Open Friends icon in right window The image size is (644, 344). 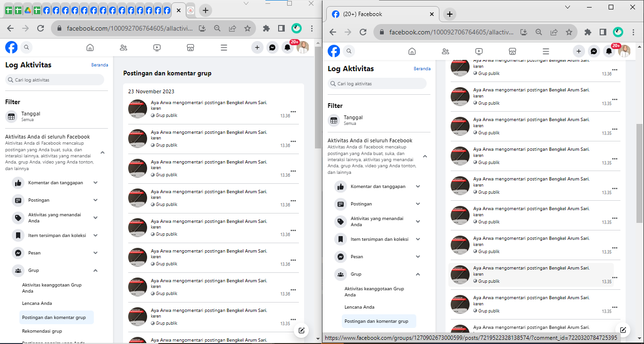coord(446,51)
